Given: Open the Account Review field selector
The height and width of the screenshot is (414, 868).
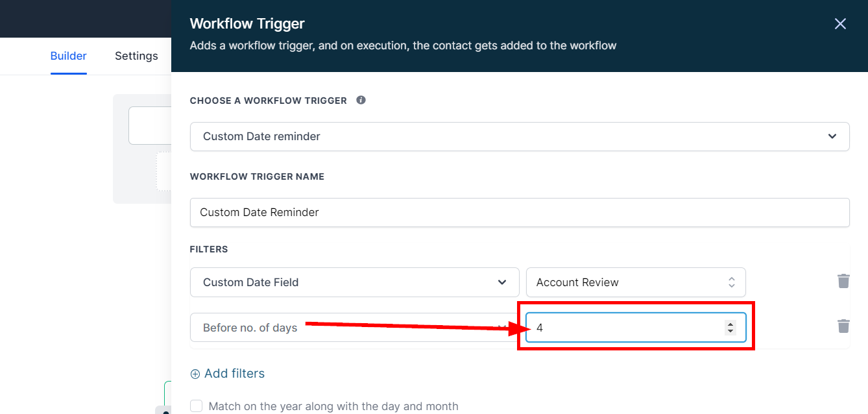Looking at the screenshot, I should (635, 282).
